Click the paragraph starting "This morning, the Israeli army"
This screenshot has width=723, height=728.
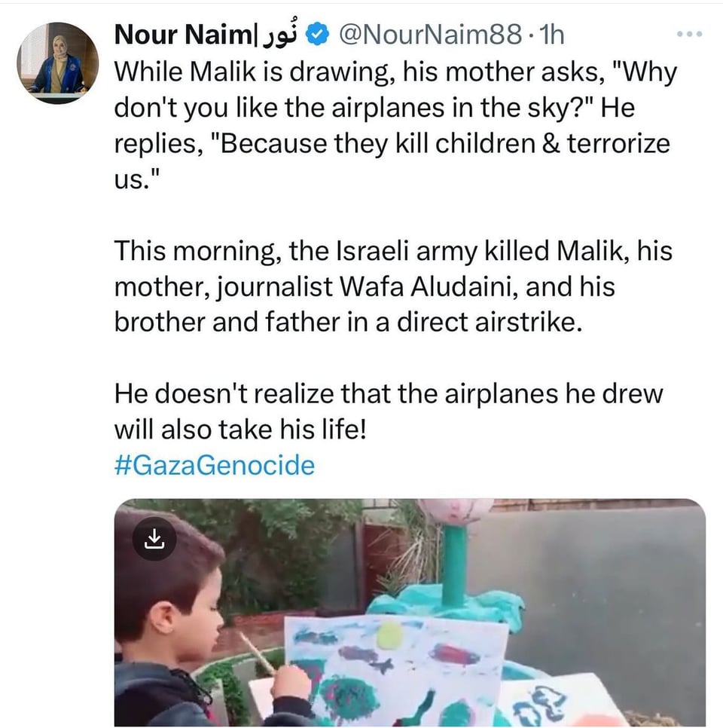pyautogui.click(x=392, y=286)
